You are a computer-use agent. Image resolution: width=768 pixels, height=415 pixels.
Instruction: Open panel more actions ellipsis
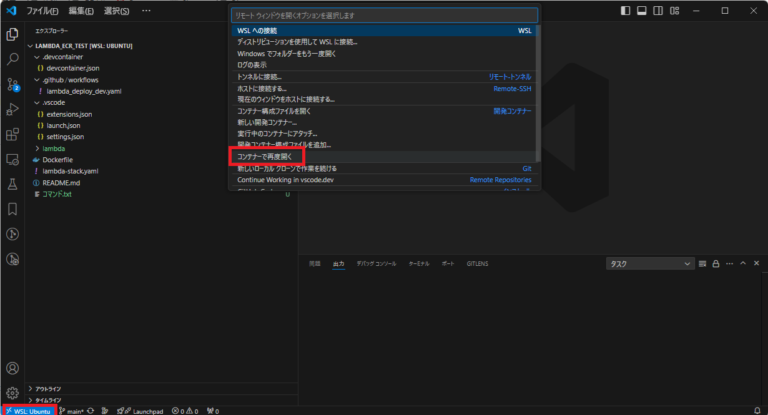tap(729, 264)
